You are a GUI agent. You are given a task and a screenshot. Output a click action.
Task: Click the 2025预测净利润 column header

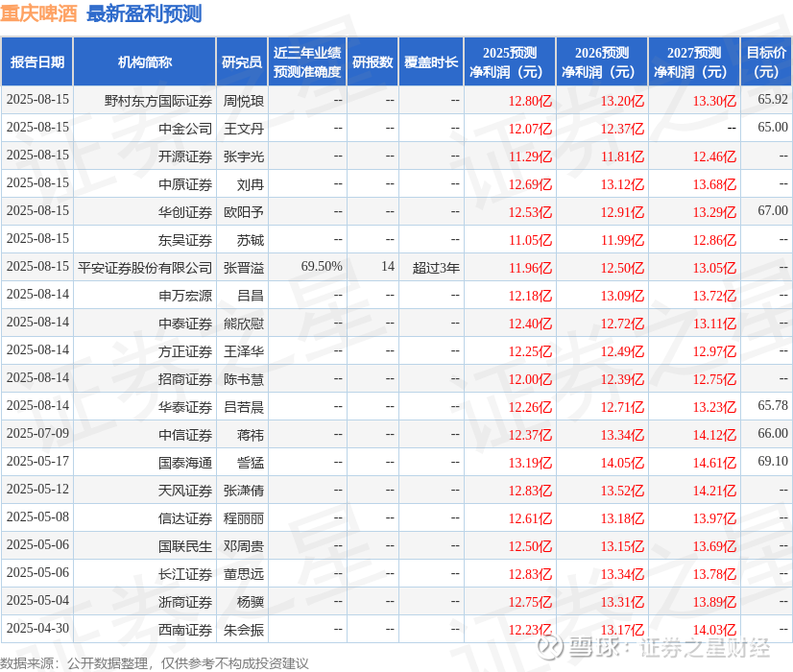click(510, 61)
